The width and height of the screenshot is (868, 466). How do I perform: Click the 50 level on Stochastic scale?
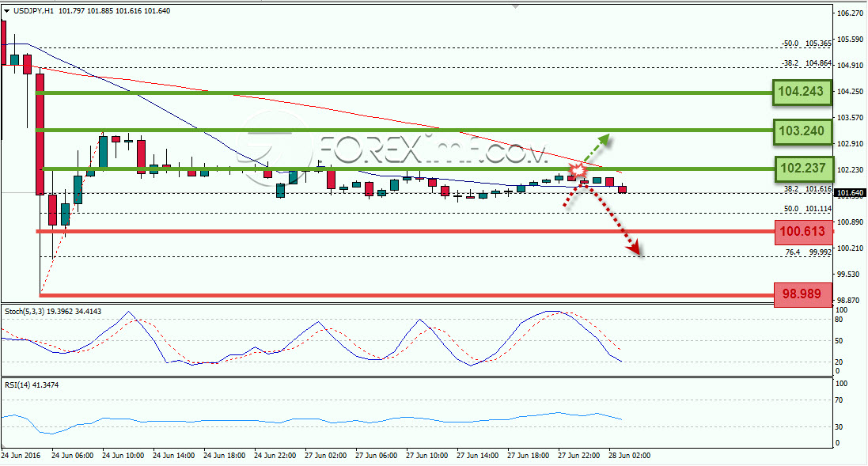pyautogui.click(x=839, y=341)
